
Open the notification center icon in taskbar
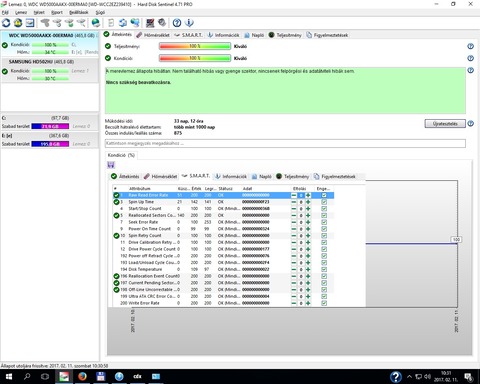click(x=469, y=377)
